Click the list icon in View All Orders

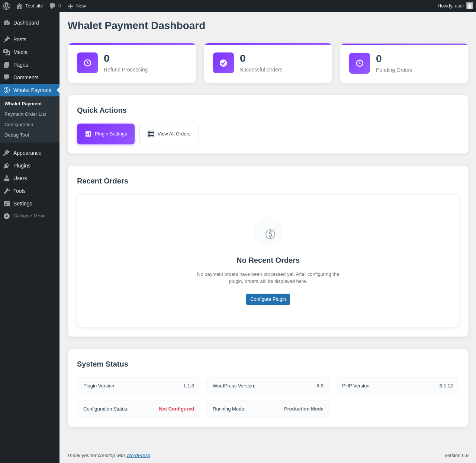coord(151,134)
